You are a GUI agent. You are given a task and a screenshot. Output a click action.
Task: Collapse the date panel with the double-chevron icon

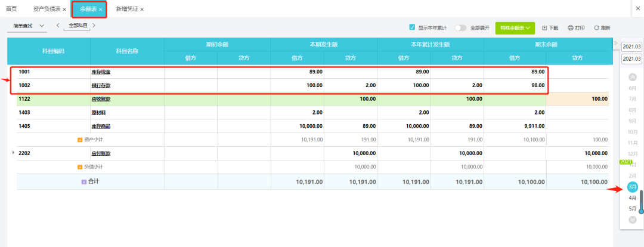click(615, 43)
